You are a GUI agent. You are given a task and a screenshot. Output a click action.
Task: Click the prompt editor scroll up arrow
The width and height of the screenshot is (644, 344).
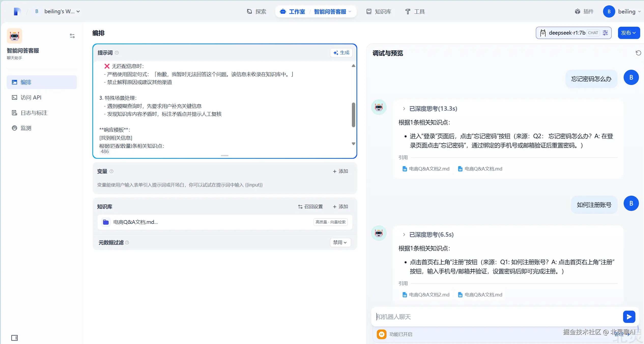point(353,66)
